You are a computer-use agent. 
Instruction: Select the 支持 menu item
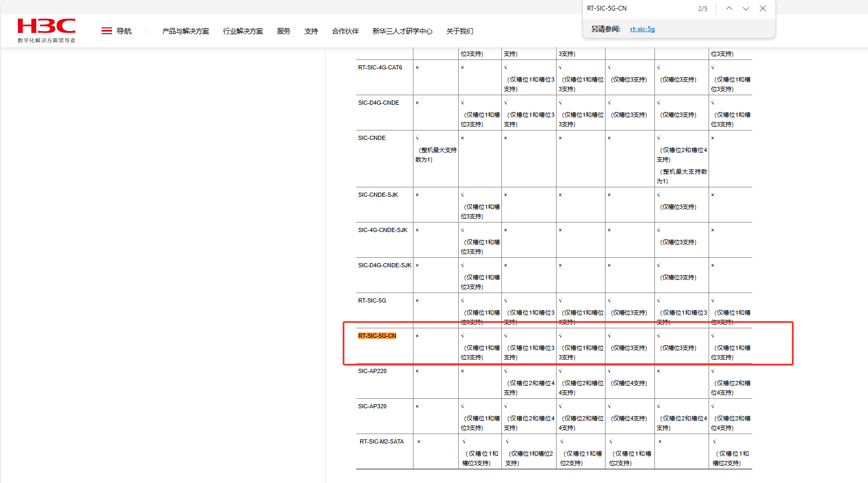tap(311, 31)
